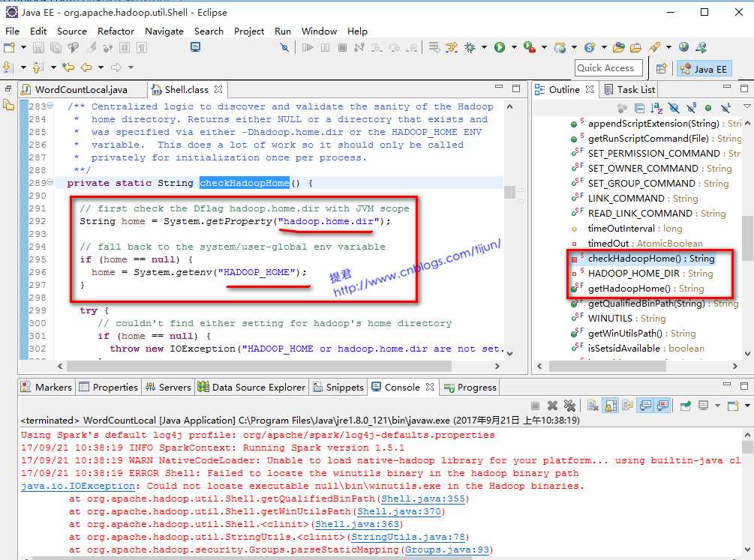Click the Last Edit Location icon

pos(68,67)
